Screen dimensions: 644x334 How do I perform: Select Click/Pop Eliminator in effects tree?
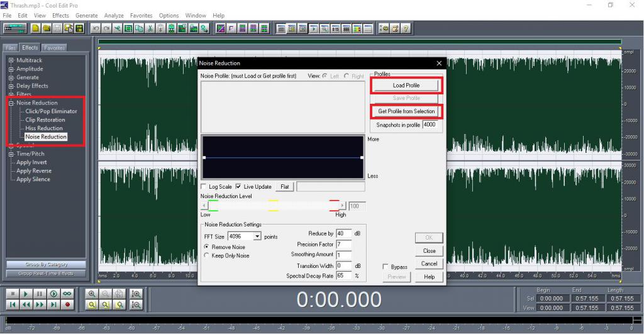pyautogui.click(x=51, y=111)
